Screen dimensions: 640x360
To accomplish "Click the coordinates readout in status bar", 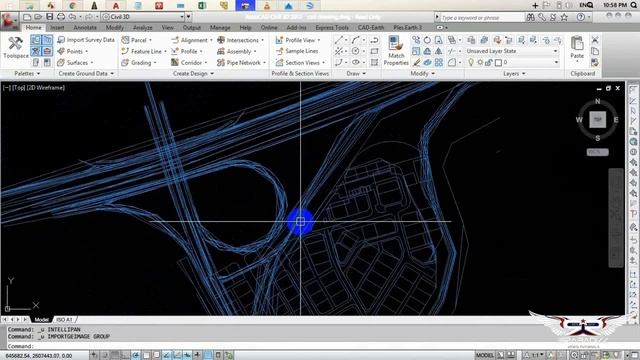I will (x=39, y=356).
